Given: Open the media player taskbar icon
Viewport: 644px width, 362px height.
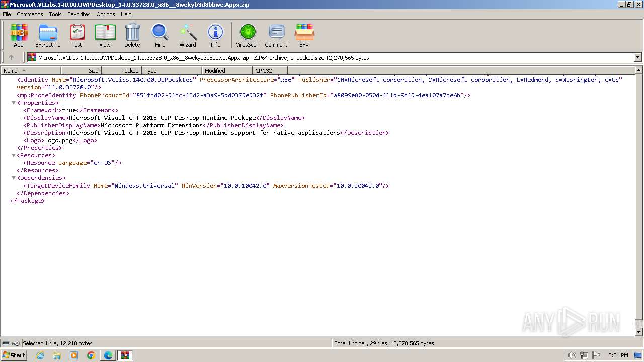Looking at the screenshot, I should point(74,355).
